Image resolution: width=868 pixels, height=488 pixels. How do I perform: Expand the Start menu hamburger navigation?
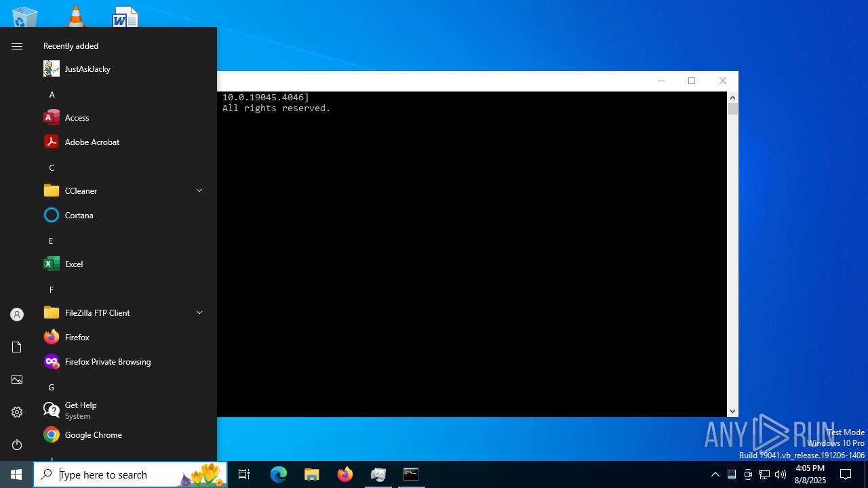pyautogui.click(x=17, y=46)
